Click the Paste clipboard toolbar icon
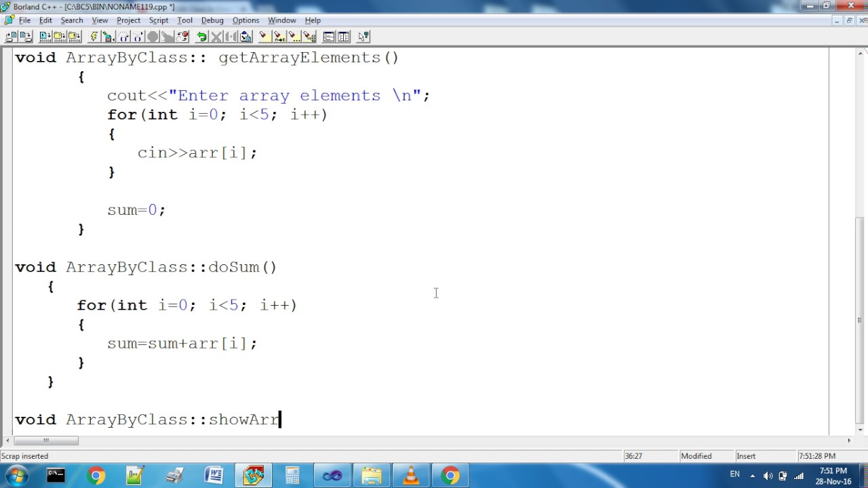868x488 pixels. coord(245,37)
